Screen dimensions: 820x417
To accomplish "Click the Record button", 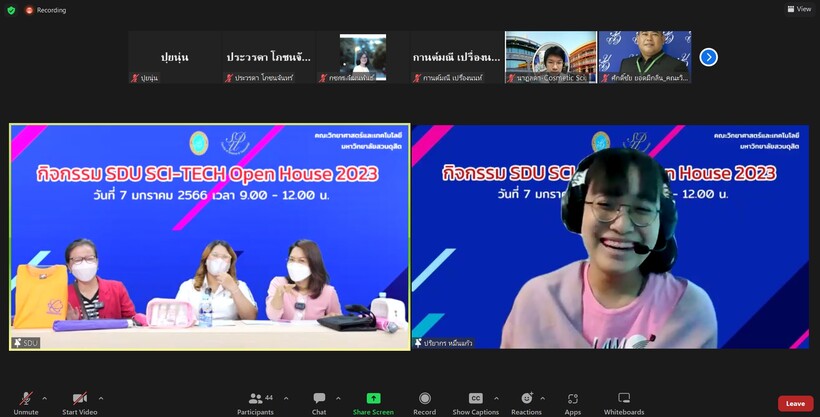I will pyautogui.click(x=425, y=403).
